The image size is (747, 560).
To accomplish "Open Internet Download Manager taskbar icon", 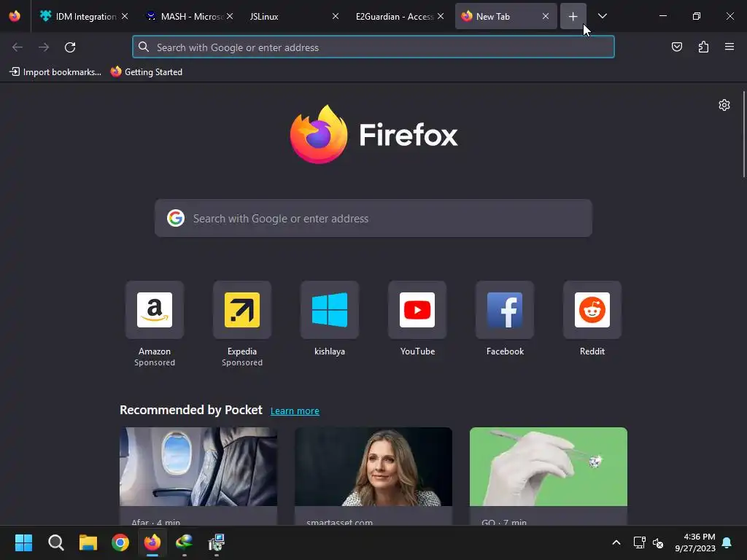I will click(185, 542).
